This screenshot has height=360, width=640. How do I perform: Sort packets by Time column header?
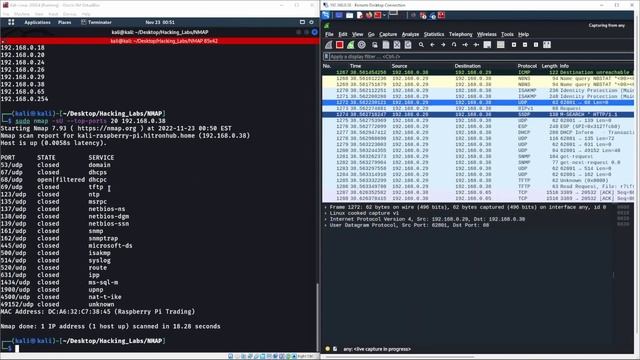click(x=355, y=66)
